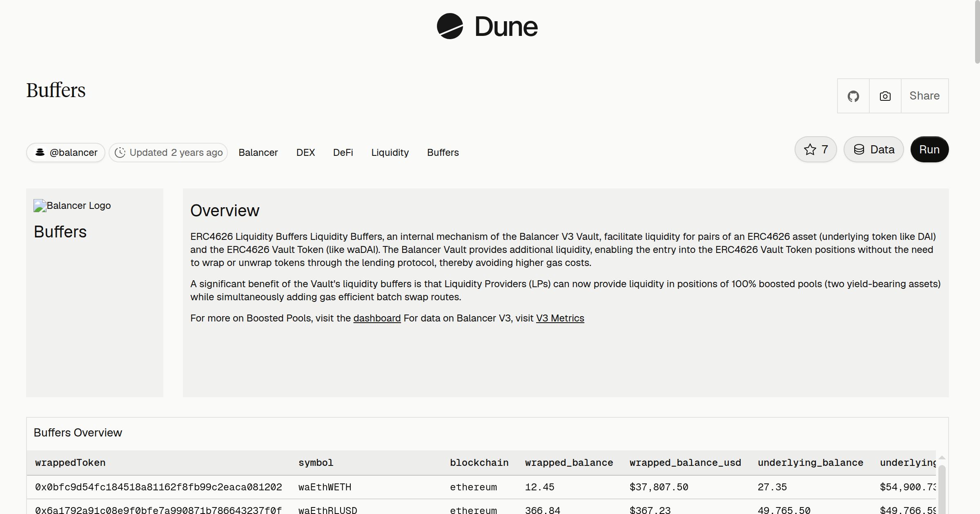Click the $37,807.50 value cell
Screen dimensions: 980x514
tap(659, 487)
